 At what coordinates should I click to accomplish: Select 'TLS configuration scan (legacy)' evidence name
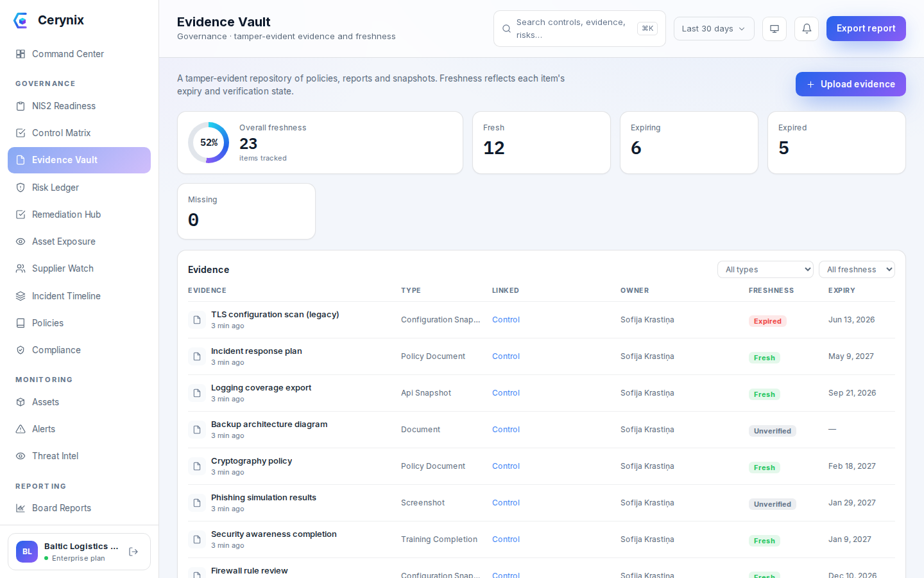pos(275,315)
